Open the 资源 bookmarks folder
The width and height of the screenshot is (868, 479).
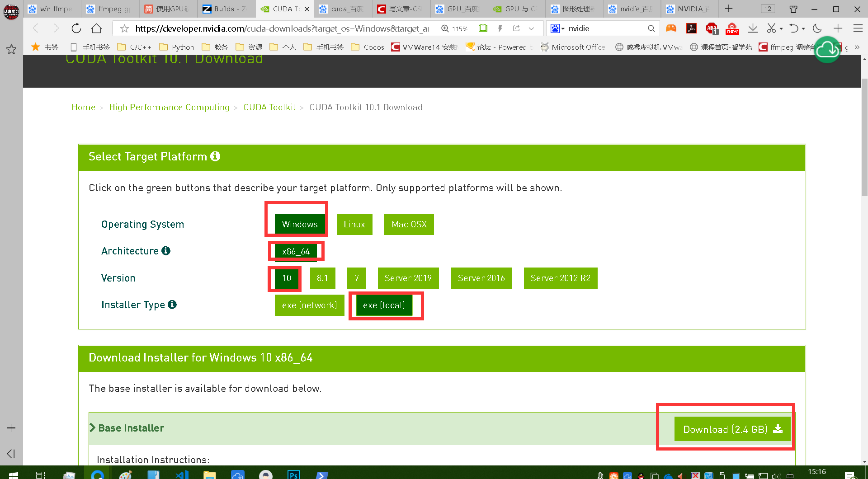point(249,47)
